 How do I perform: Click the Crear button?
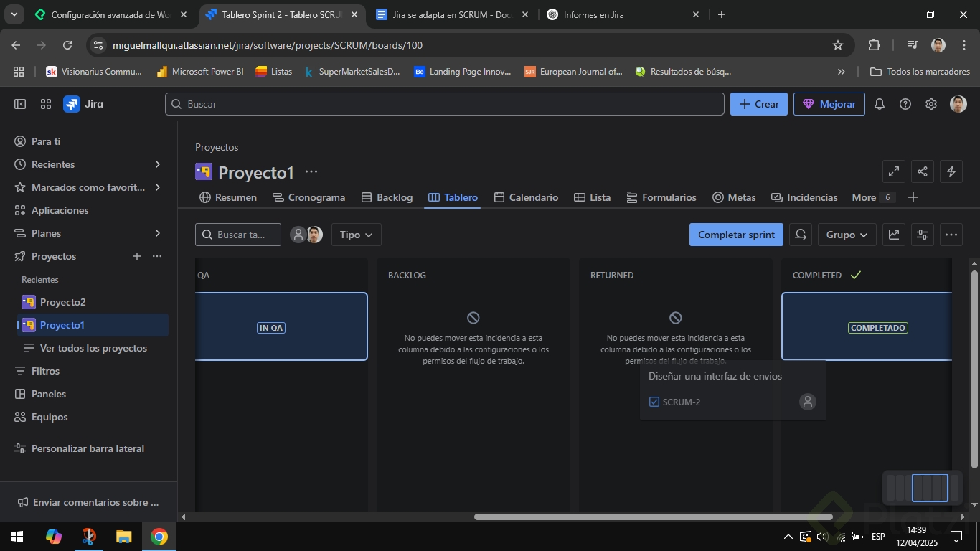tap(759, 104)
